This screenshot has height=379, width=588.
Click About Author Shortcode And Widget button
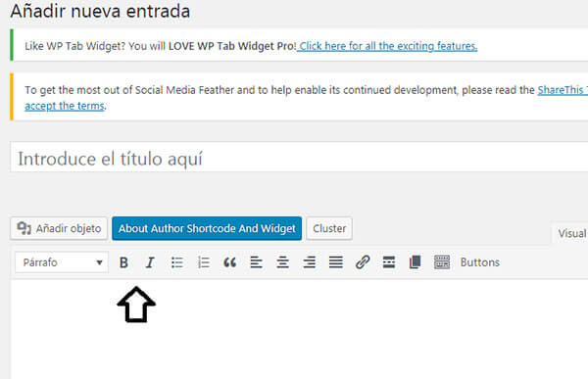coord(207,228)
